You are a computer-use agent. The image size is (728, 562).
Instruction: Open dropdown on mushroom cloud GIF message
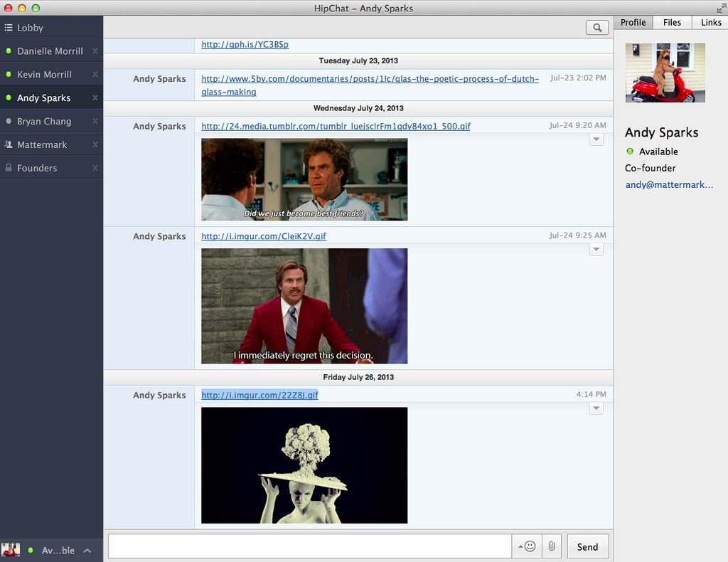click(596, 408)
